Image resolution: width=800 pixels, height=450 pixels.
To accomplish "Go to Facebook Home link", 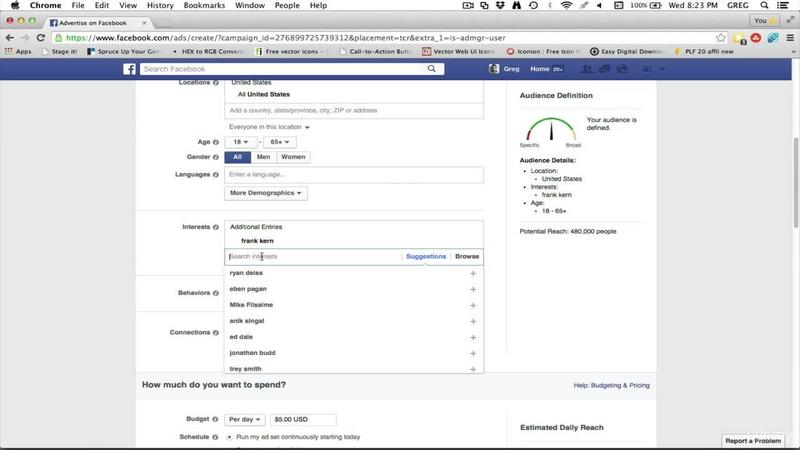I will [539, 69].
